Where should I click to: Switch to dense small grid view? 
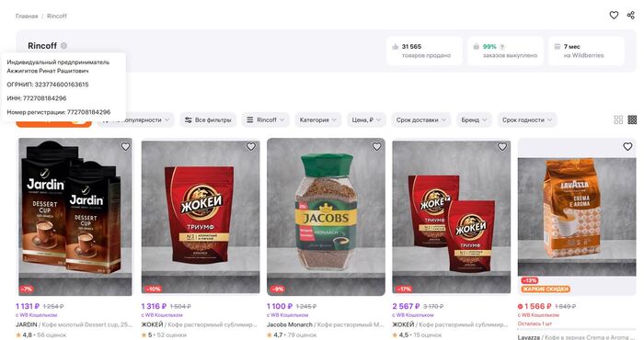point(633,119)
